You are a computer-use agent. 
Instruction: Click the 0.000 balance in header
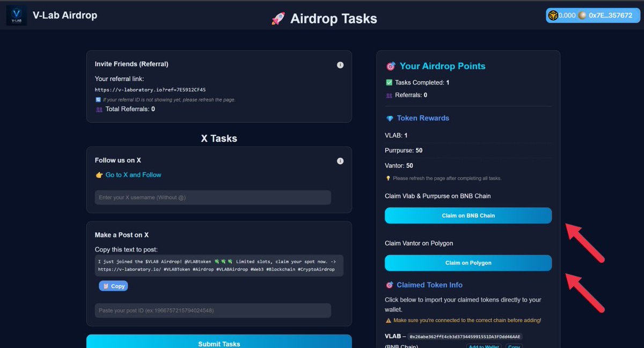[x=567, y=16]
